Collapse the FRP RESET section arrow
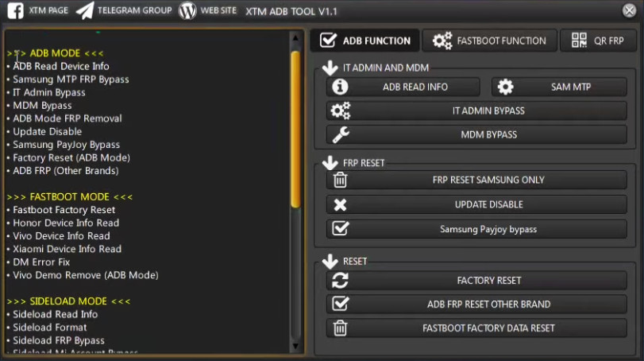The image size is (644, 361). [330, 163]
